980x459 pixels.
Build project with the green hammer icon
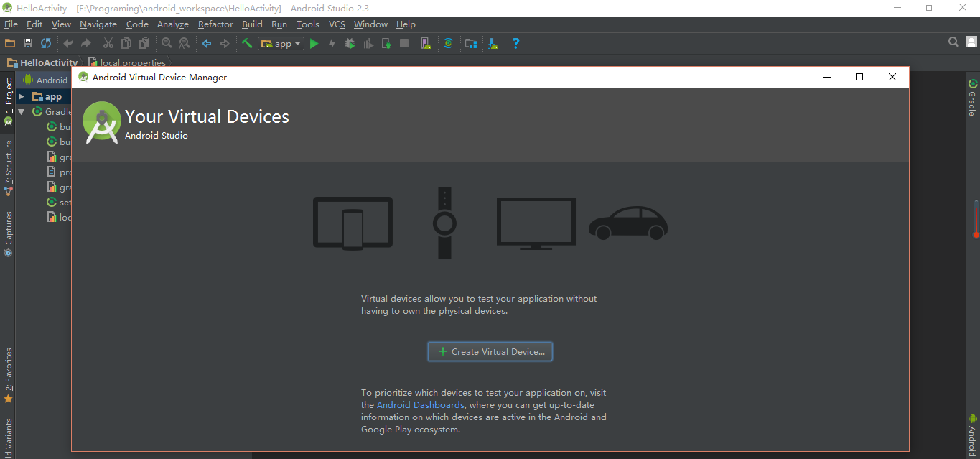[247, 43]
